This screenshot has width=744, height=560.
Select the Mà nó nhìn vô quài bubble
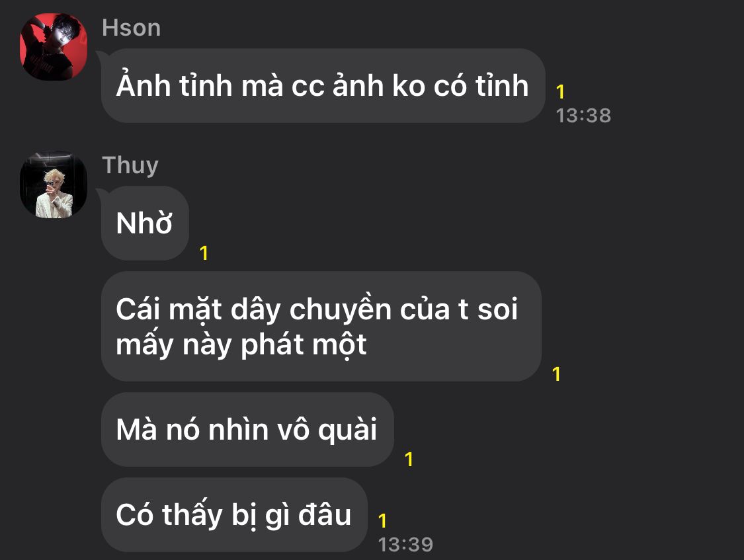[247, 430]
